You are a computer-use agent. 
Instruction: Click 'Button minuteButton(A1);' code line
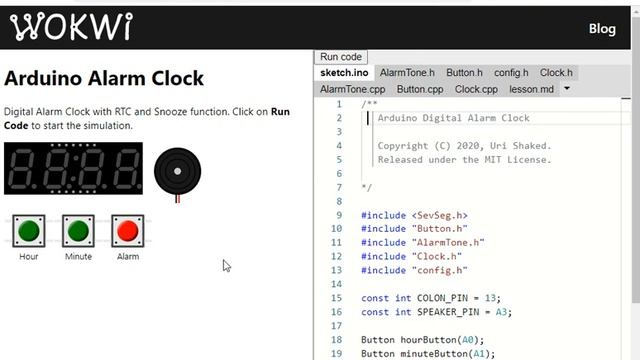(428, 353)
